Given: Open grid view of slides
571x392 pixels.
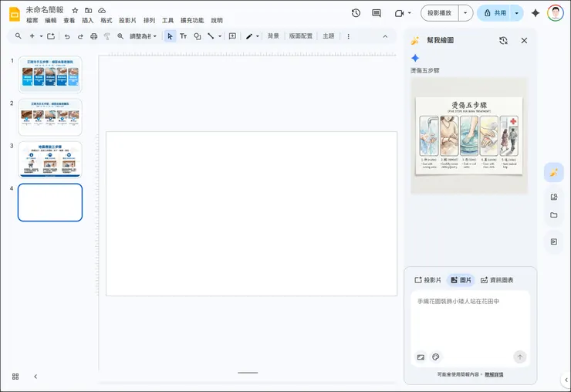Looking at the screenshot, I should tap(15, 377).
